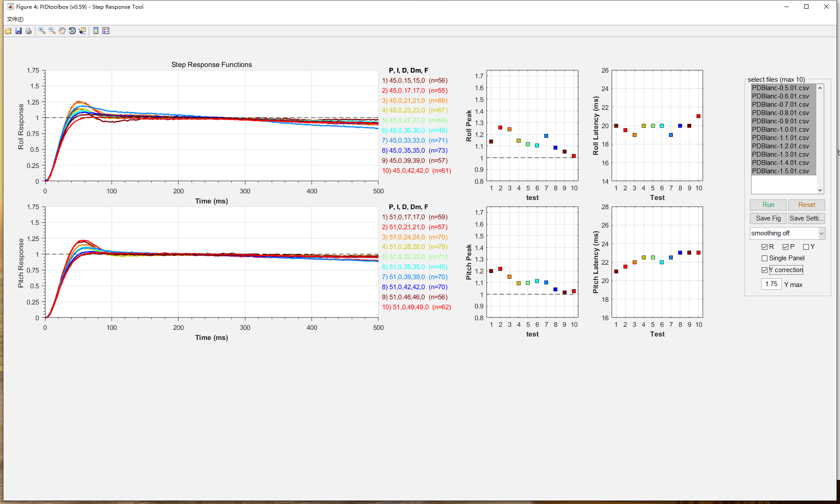The width and height of the screenshot is (840, 504).
Task: Click the Pitch Latency (ms) axis label
Action: 595,262
